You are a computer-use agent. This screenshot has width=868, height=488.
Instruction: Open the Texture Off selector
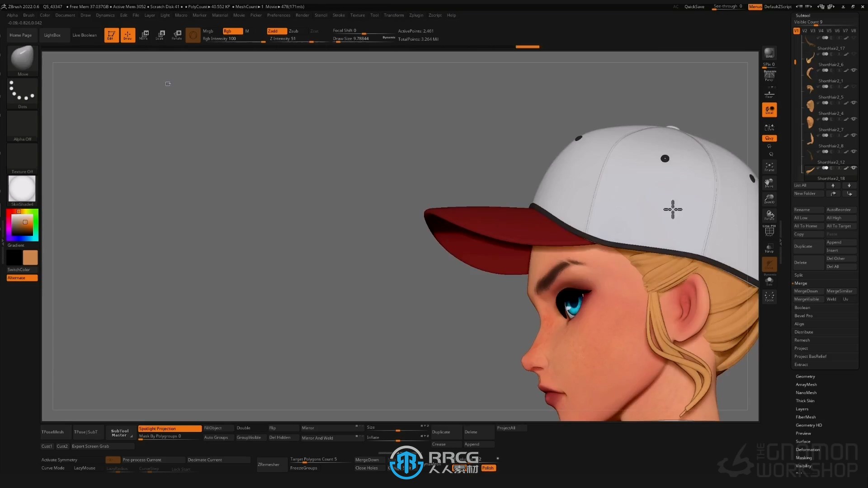pos(22,159)
